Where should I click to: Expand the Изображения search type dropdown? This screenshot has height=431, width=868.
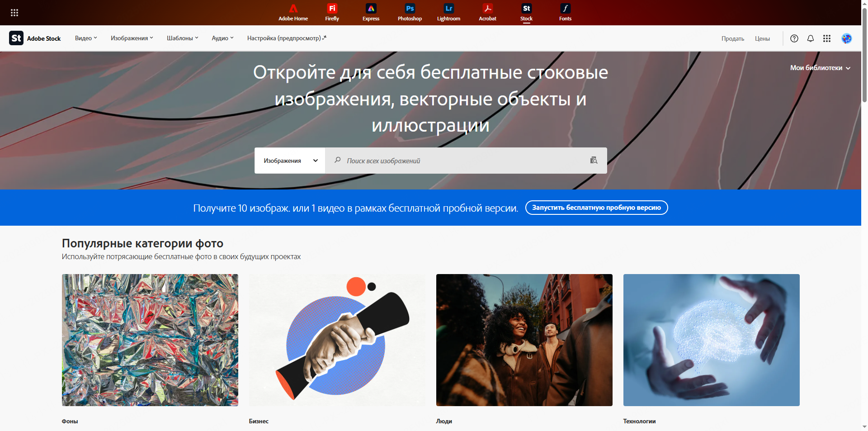[290, 161]
